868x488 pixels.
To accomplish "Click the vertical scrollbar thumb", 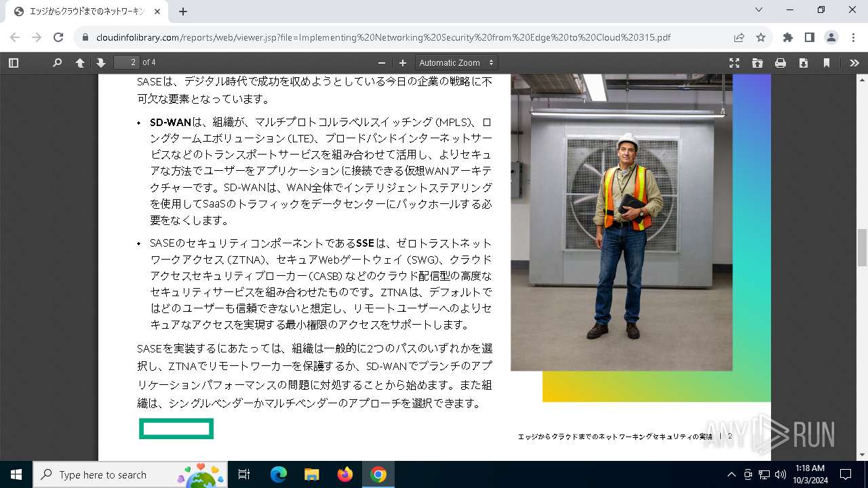I will click(862, 248).
